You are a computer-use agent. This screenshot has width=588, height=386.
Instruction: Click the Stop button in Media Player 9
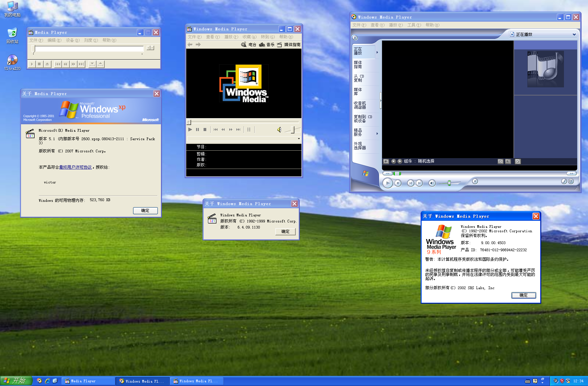(398, 183)
